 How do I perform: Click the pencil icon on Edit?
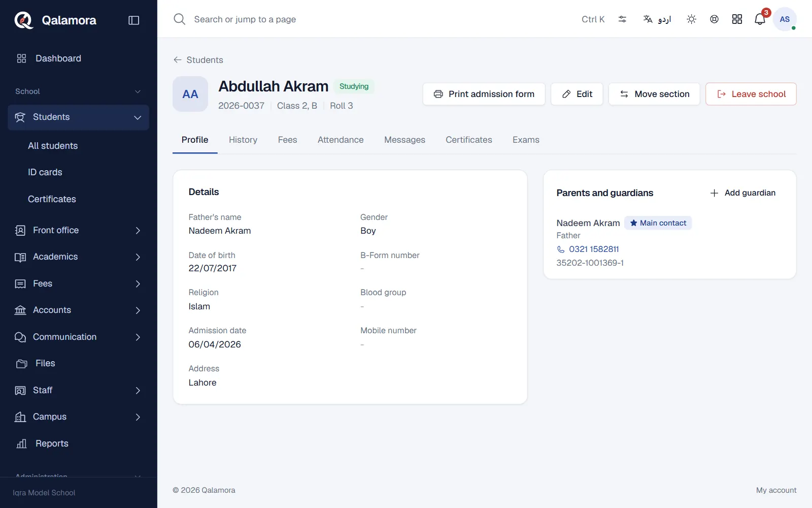pyautogui.click(x=566, y=94)
